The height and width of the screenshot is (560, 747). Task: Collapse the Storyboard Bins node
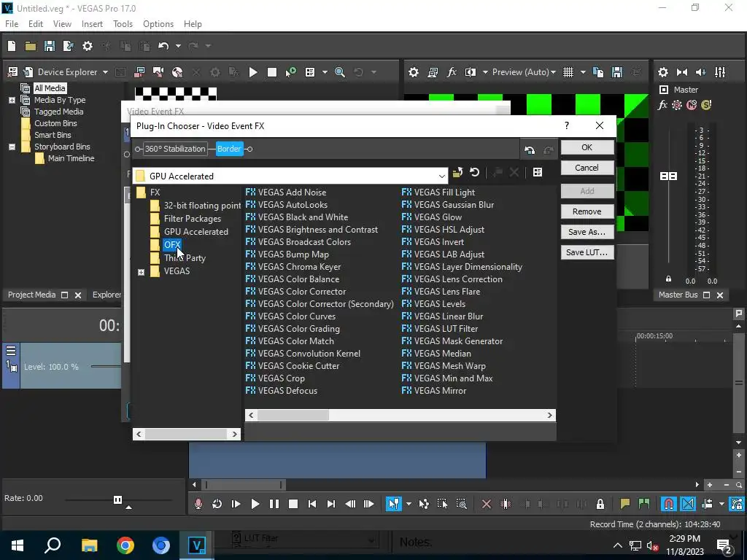click(12, 147)
